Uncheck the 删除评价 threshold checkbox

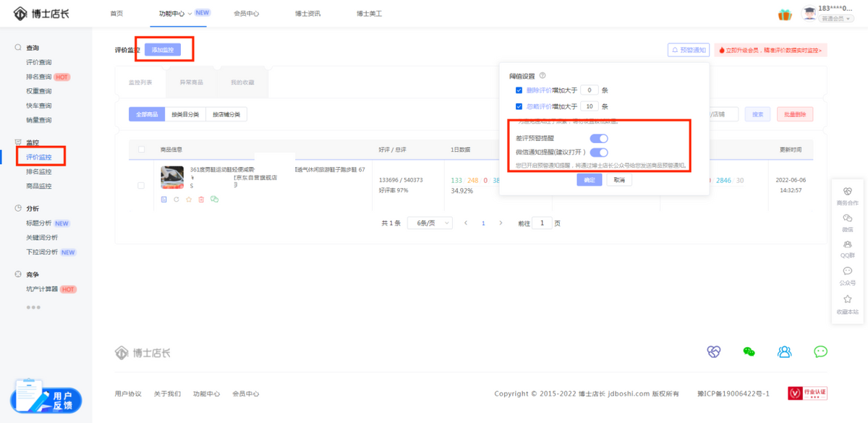pyautogui.click(x=519, y=90)
